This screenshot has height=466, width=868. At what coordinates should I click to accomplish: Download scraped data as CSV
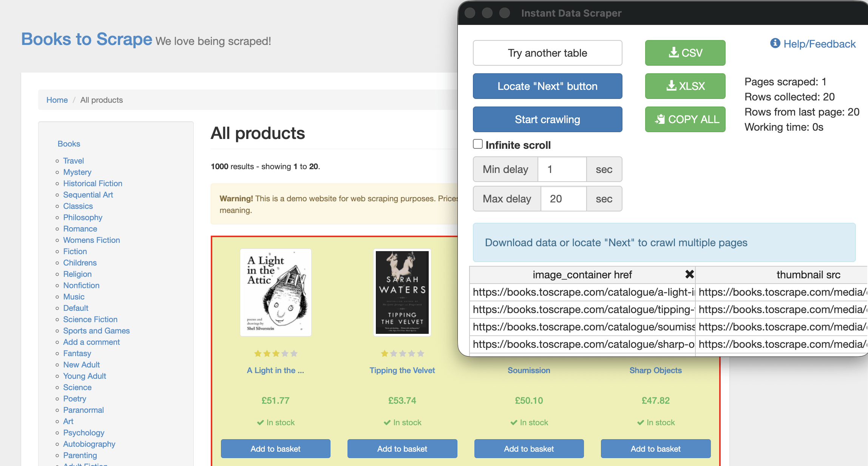(685, 53)
